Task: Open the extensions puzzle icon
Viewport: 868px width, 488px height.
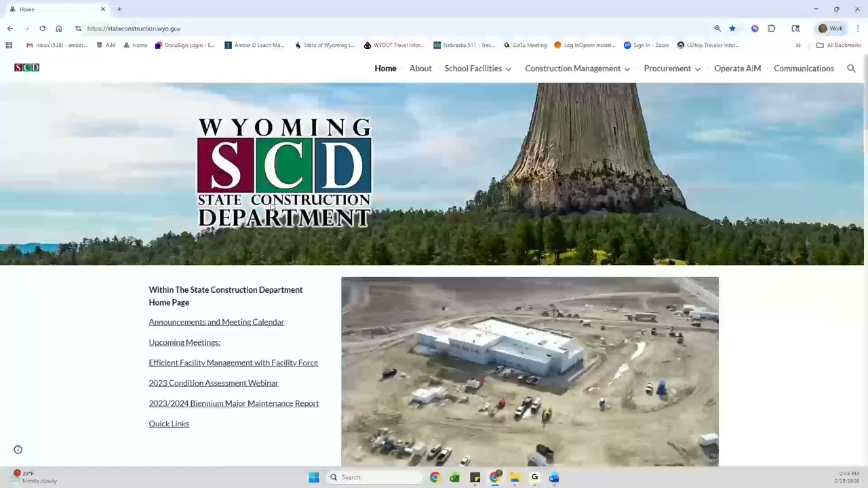Action: point(771,28)
